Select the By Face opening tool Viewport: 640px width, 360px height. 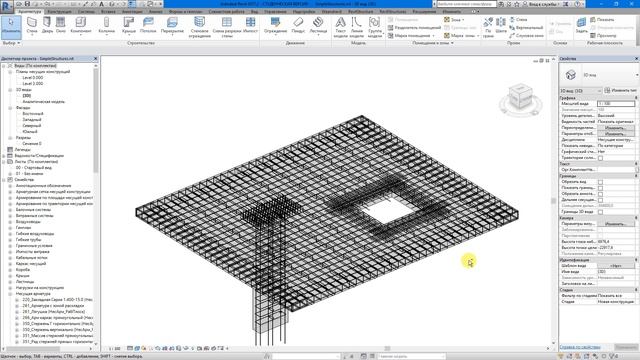tap(488, 27)
